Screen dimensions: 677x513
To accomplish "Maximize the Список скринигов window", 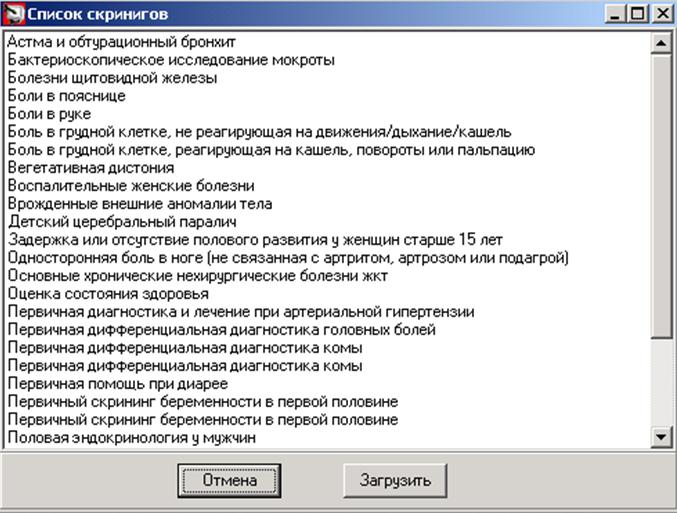I will pyautogui.click(x=638, y=14).
